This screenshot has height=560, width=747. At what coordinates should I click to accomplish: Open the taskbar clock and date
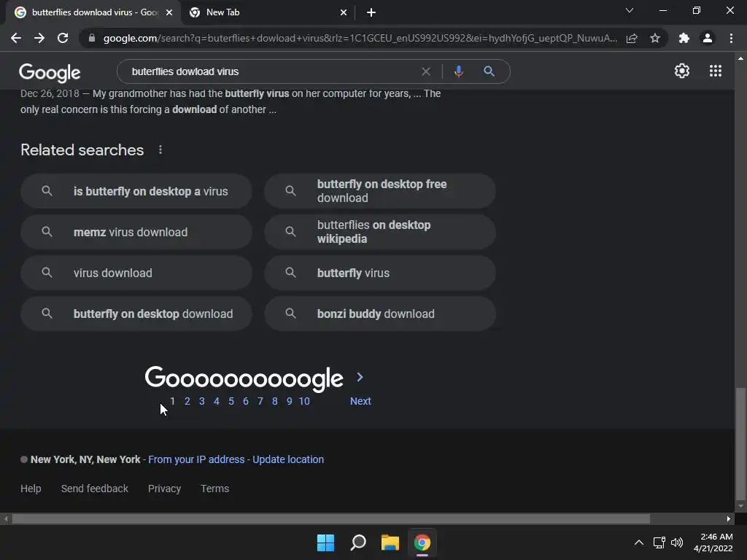pos(713,542)
